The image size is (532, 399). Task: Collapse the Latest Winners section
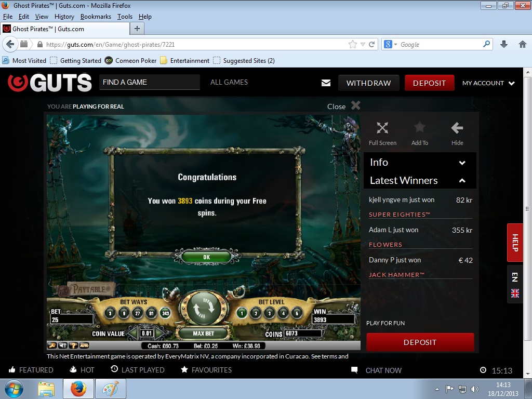tap(462, 181)
